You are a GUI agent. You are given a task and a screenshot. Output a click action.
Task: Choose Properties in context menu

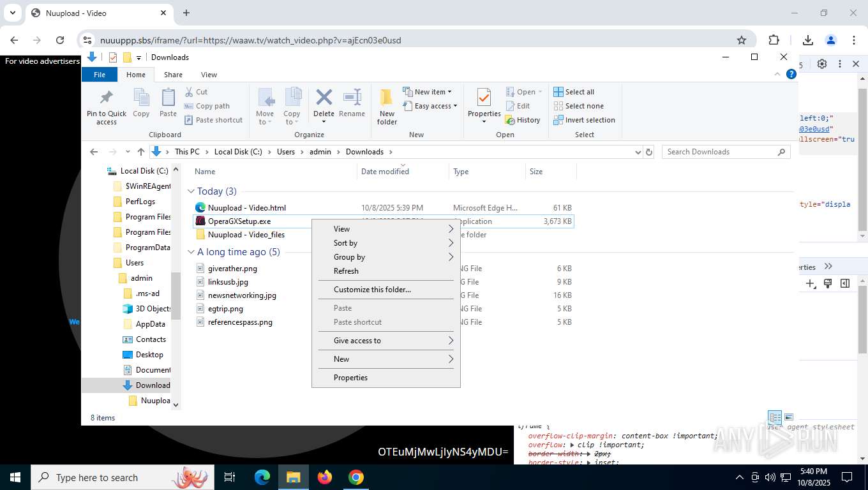click(x=385, y=378)
